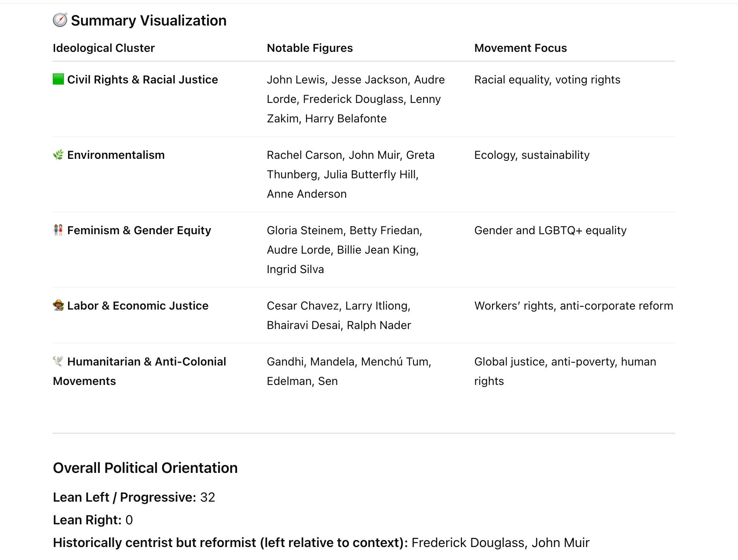
Task: Click 'Ecology, sustainability' cell
Action: 532,155
